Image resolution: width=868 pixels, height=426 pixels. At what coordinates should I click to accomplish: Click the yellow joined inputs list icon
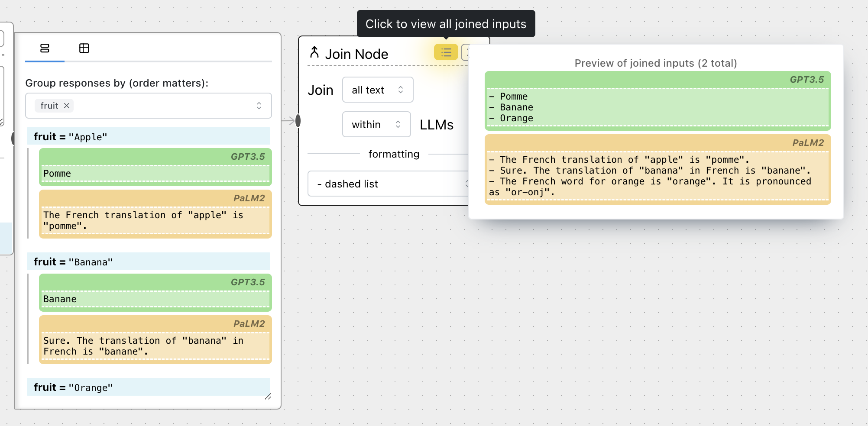pyautogui.click(x=446, y=53)
